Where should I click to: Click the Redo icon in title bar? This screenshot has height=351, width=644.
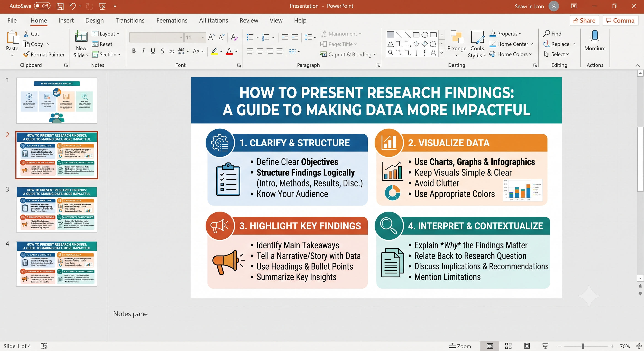click(89, 6)
